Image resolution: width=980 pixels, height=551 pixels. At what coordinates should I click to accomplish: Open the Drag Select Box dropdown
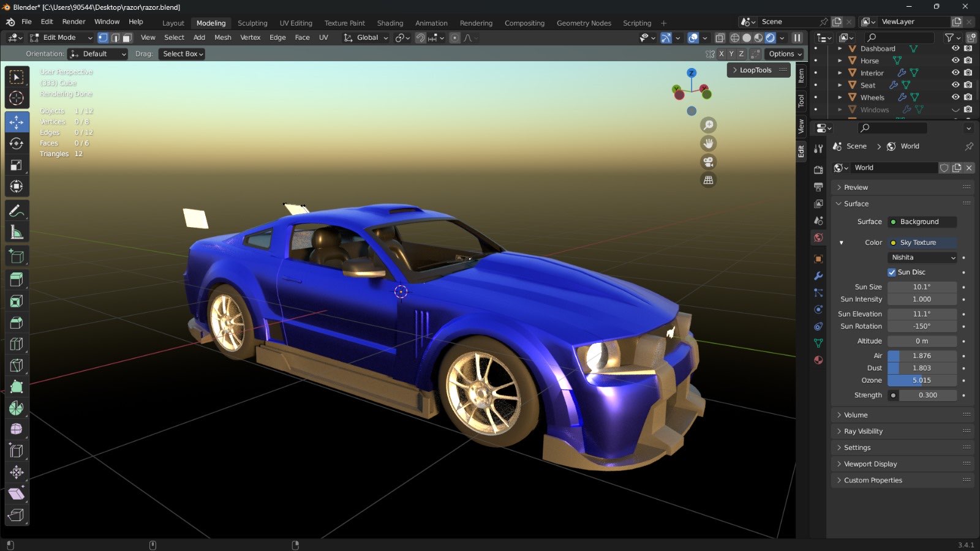(x=182, y=54)
